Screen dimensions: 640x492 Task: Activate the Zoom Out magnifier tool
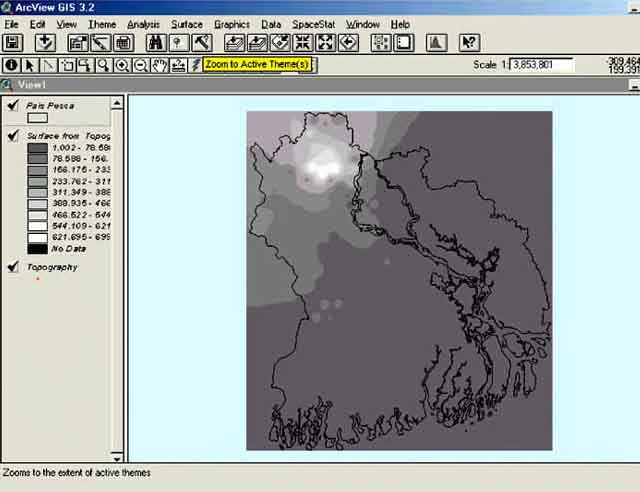[x=141, y=66]
